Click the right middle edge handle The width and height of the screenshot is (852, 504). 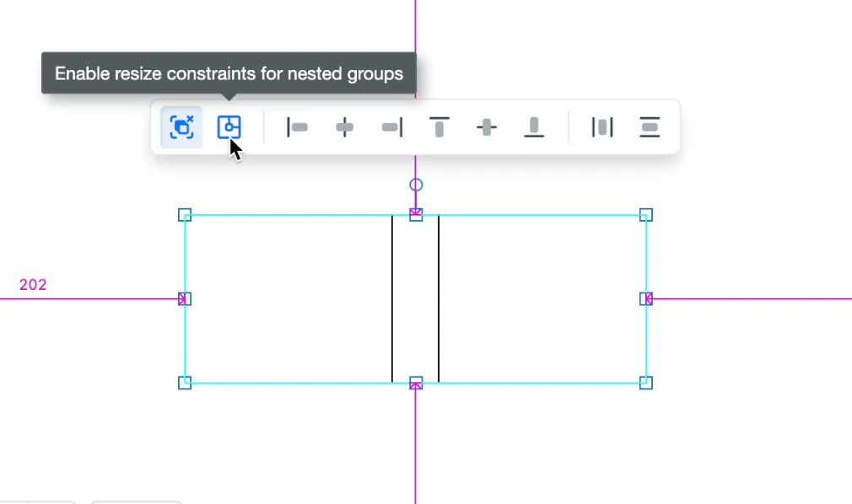[x=646, y=298]
